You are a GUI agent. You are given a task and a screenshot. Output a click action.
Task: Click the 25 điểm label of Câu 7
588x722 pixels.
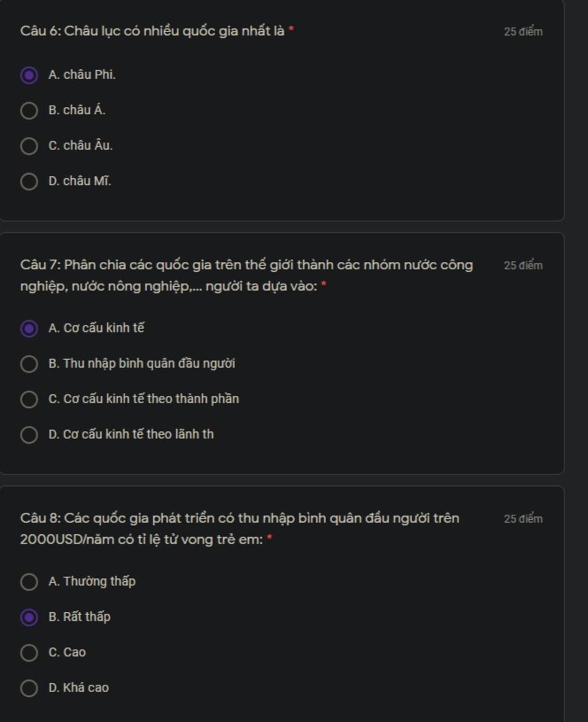point(523,265)
